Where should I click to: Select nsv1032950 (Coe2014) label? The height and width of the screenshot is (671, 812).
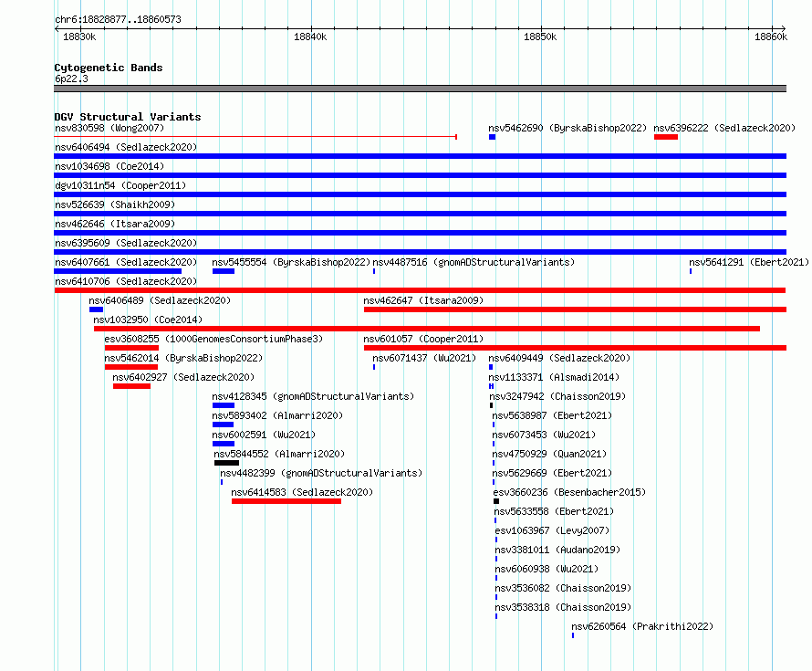coord(148,320)
